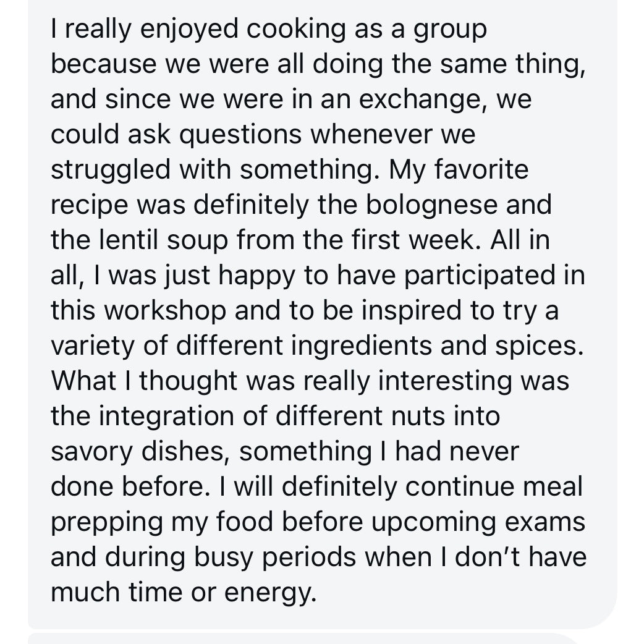Screen dimensions: 644x644
Task: Tap the next message bubble at the bottom
Action: (303, 638)
